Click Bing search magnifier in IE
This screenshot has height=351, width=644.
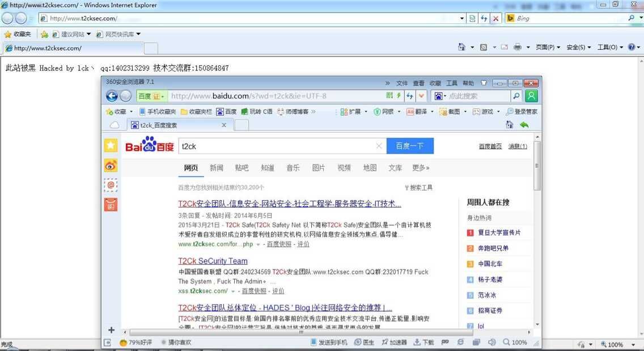click(631, 18)
